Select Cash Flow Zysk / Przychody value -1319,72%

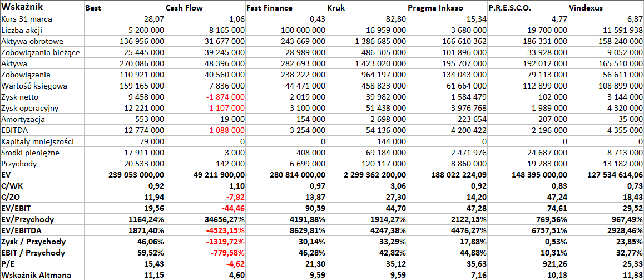(x=205, y=242)
